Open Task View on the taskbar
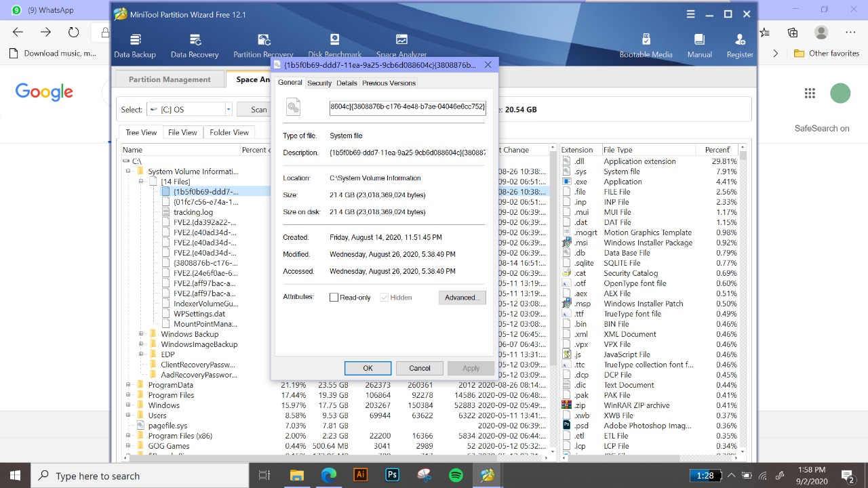Viewport: 868px width, 488px height. (x=264, y=476)
